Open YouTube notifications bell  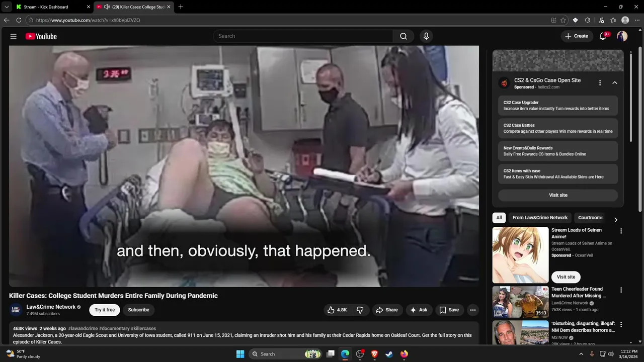[603, 36]
